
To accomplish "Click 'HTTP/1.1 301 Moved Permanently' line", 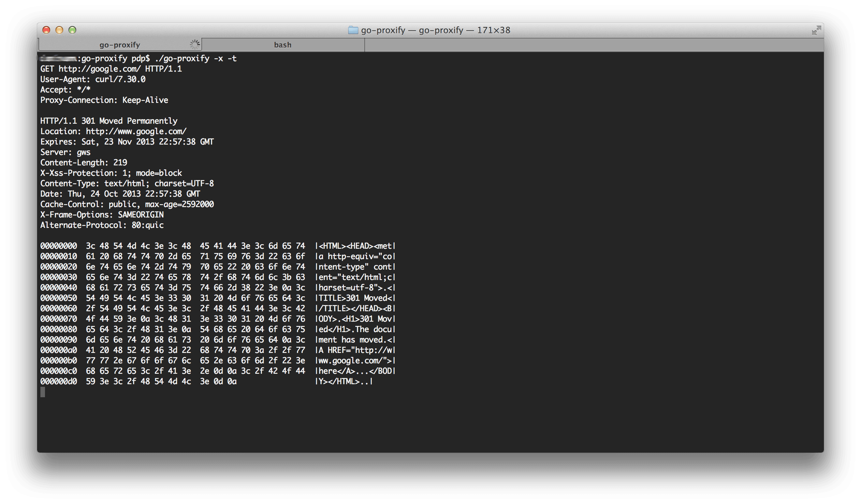I will coord(109,121).
